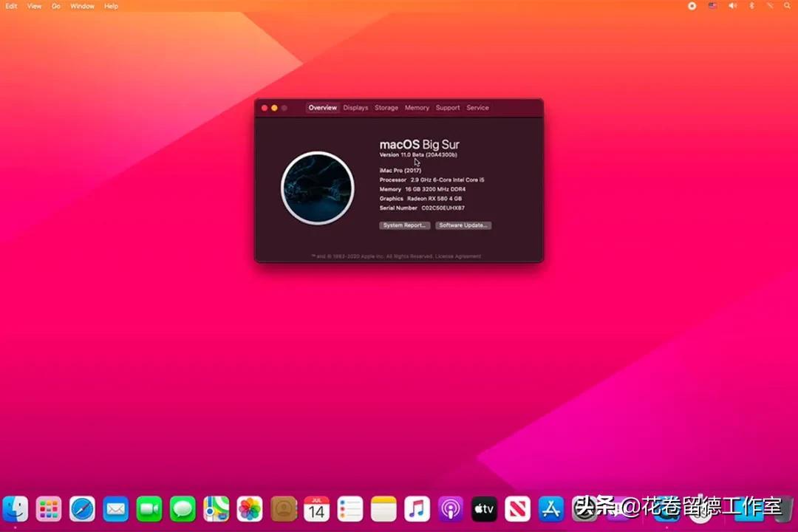Open Reminders from the dock
Screen dimensions: 798x532
350,508
